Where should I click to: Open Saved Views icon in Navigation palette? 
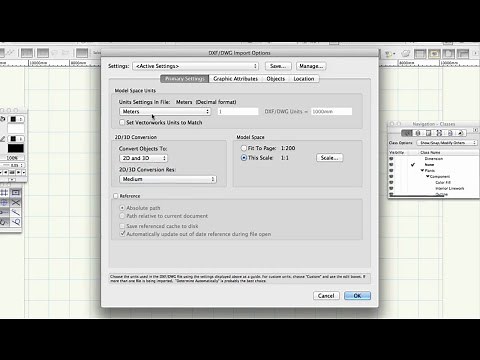point(450,133)
